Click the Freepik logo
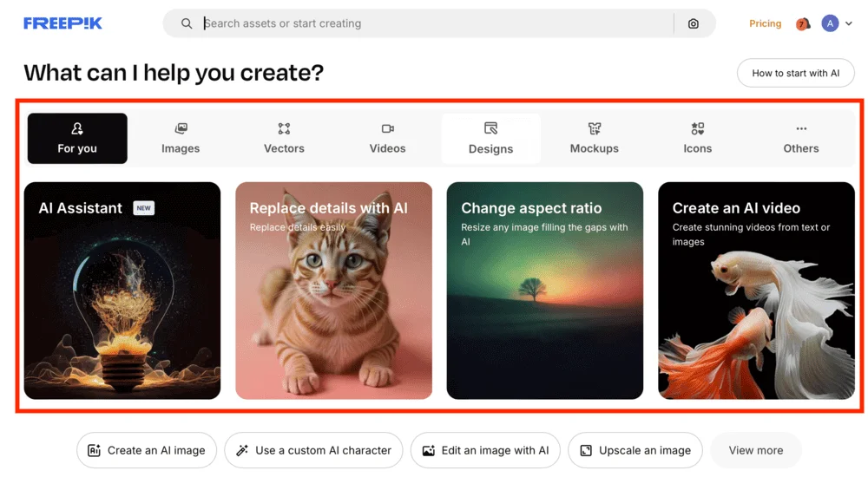 62,23
